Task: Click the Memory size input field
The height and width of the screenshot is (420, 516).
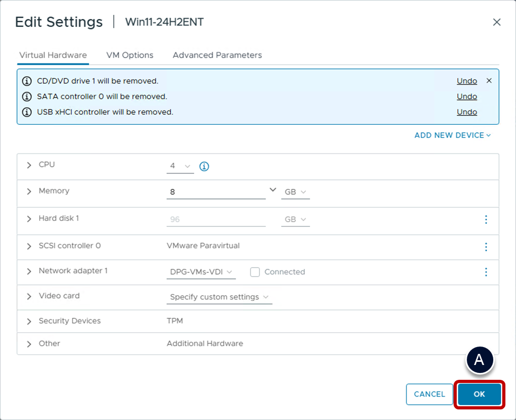Action: [x=216, y=193]
